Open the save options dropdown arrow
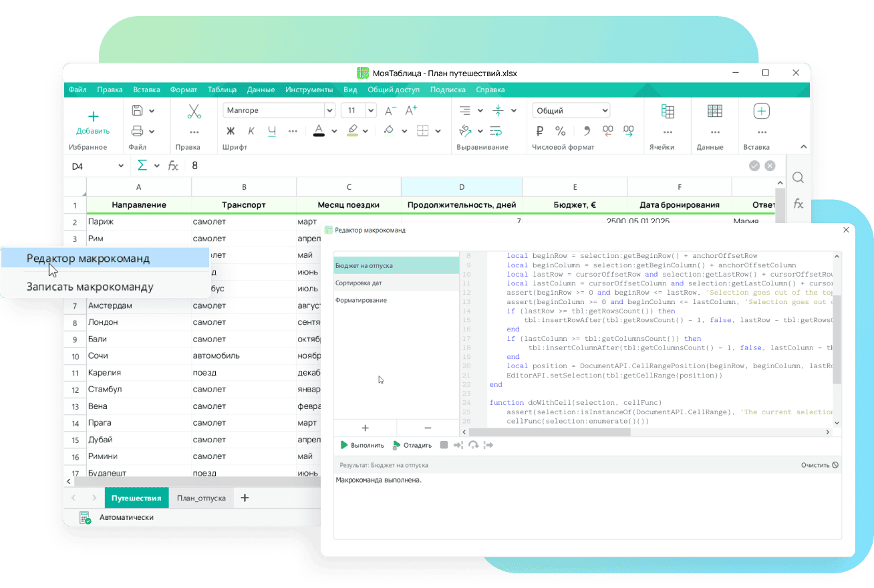Viewport: 874px width, 588px height. tap(152, 111)
